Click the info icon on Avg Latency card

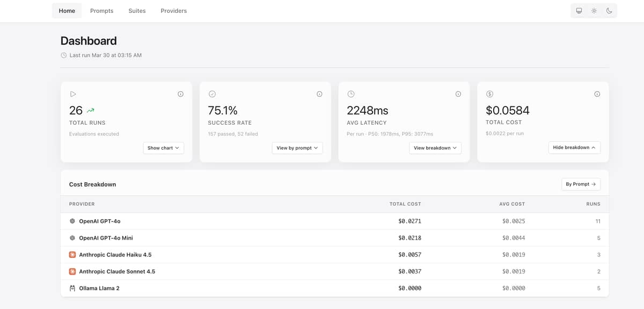(x=458, y=94)
